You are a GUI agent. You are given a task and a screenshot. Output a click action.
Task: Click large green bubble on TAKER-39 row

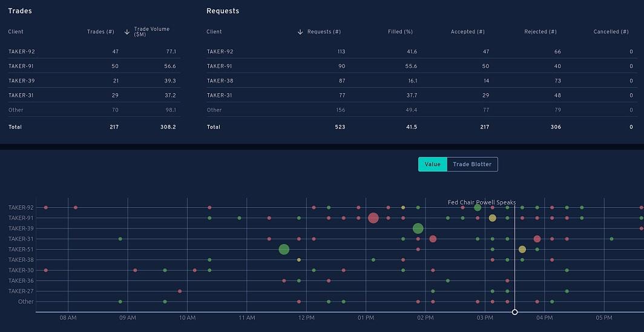(418, 228)
